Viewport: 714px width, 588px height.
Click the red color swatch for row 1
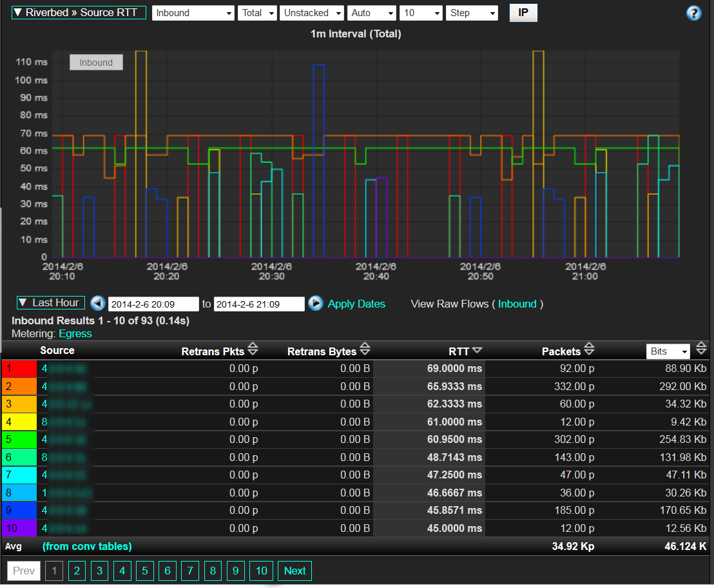pos(19,369)
